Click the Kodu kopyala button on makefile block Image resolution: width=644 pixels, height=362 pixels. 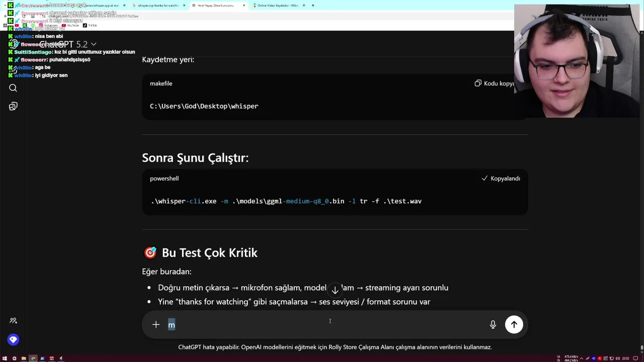tap(494, 83)
